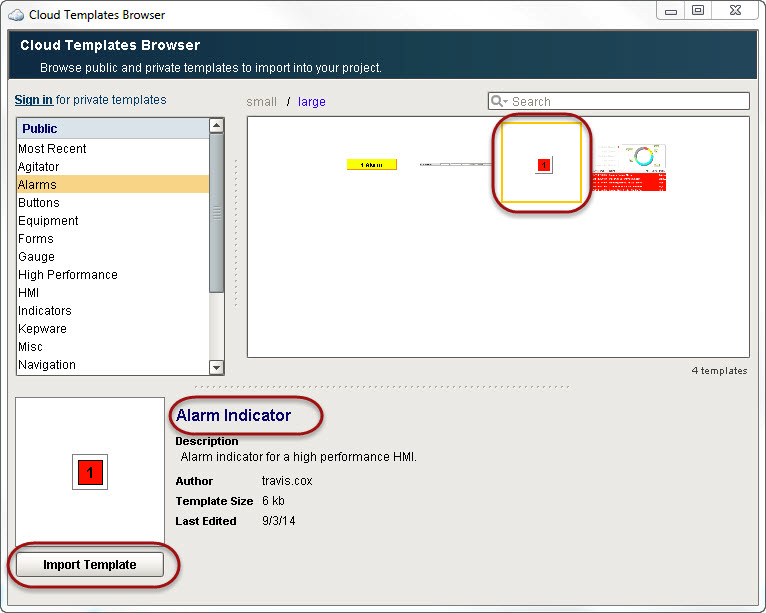Switch thumbnails to large size
Image resolution: width=766 pixels, height=613 pixels.
coord(311,101)
